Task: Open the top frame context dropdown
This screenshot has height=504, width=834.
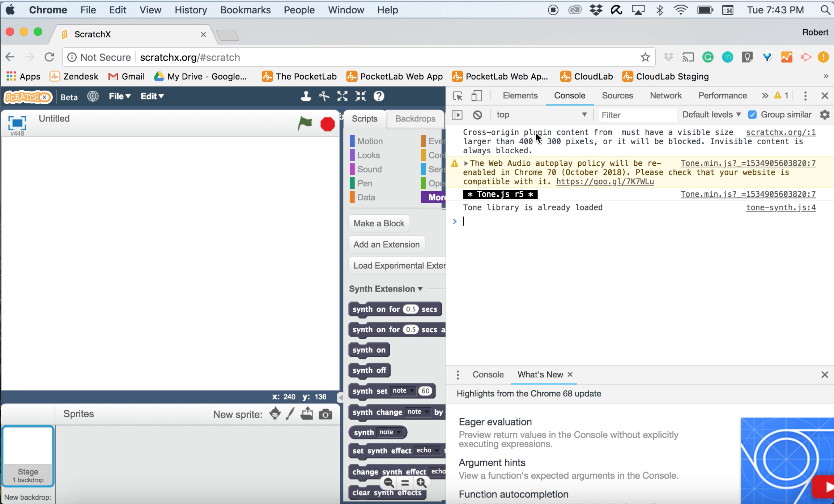Action: [541, 114]
